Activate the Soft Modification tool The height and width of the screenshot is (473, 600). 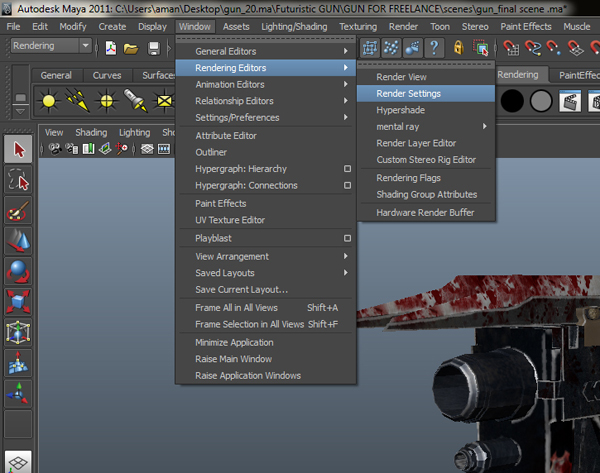coord(18,363)
